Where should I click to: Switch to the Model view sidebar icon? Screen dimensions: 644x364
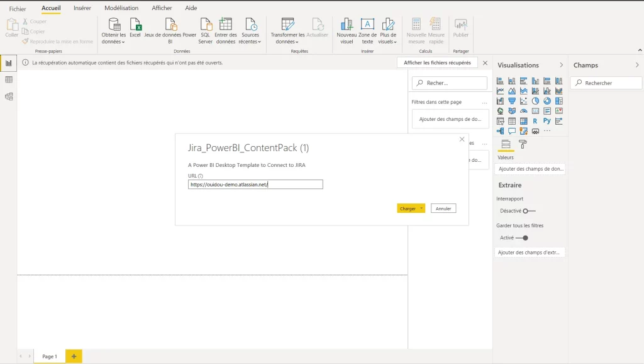pyautogui.click(x=9, y=96)
